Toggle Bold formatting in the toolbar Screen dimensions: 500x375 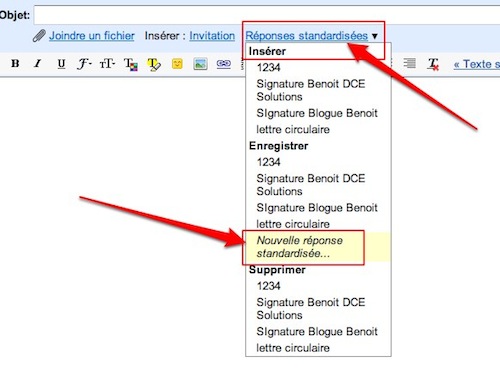tap(15, 63)
